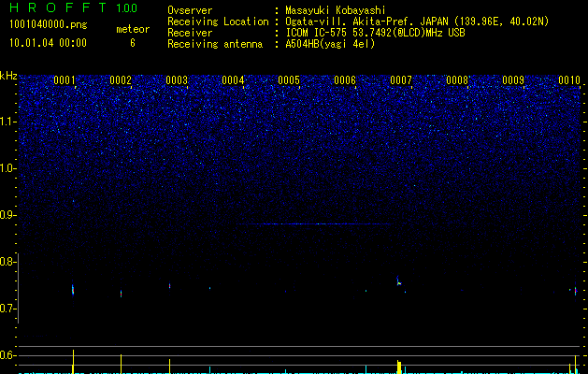Click the 0008 time marker

click(x=457, y=80)
